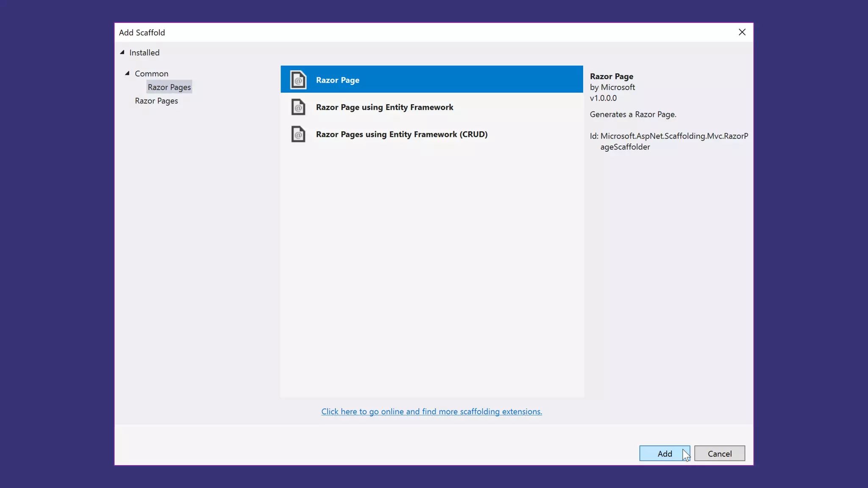
Task: Click the Add Scaffold title bar text
Action: (x=142, y=33)
